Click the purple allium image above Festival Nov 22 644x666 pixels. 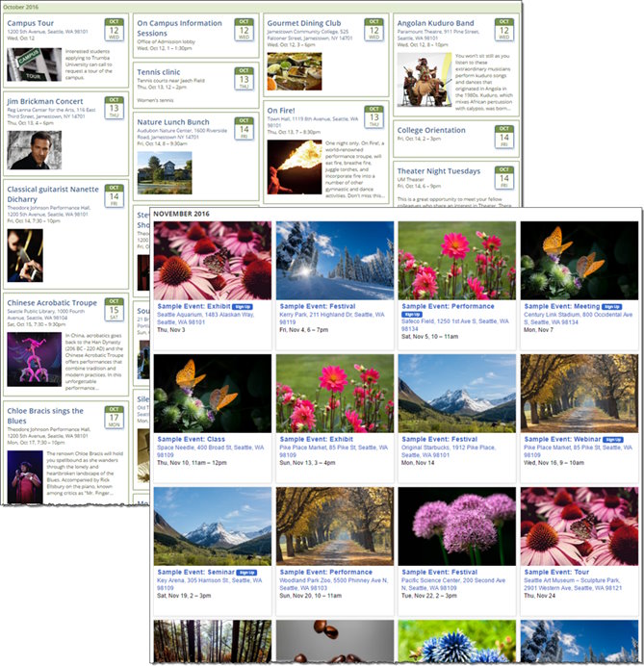(456, 526)
